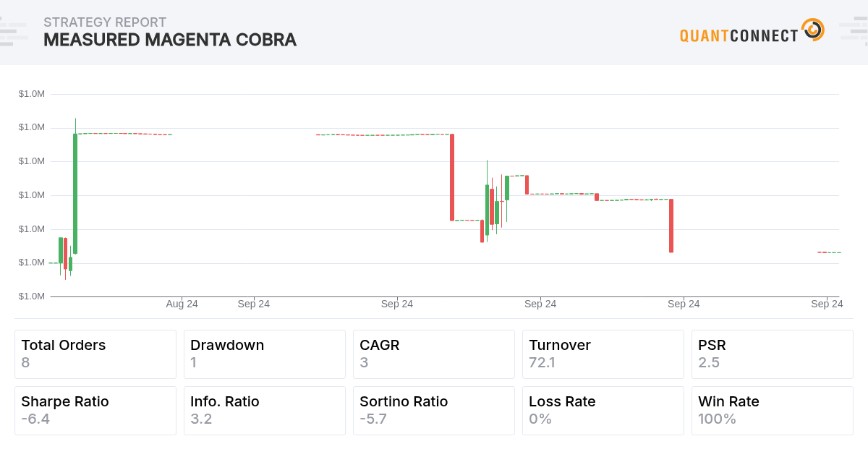Click the last red candlestick before the gap
The height and width of the screenshot is (457, 868).
point(671,226)
